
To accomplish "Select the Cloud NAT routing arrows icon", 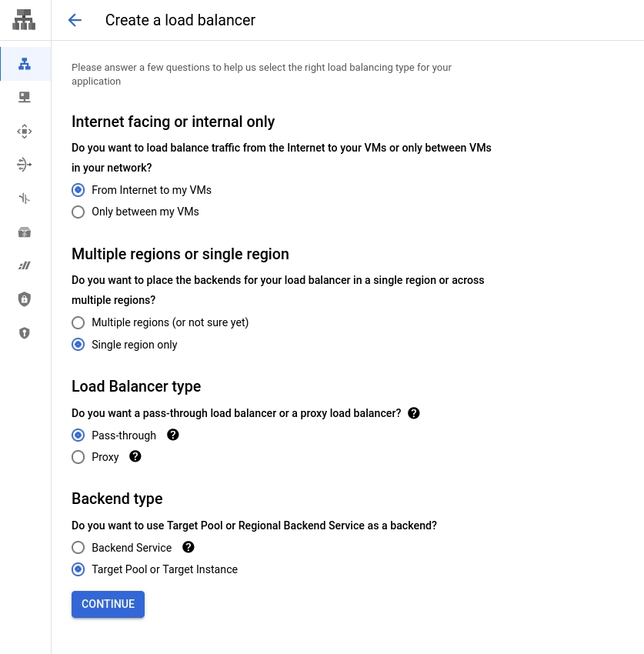I will (x=24, y=164).
